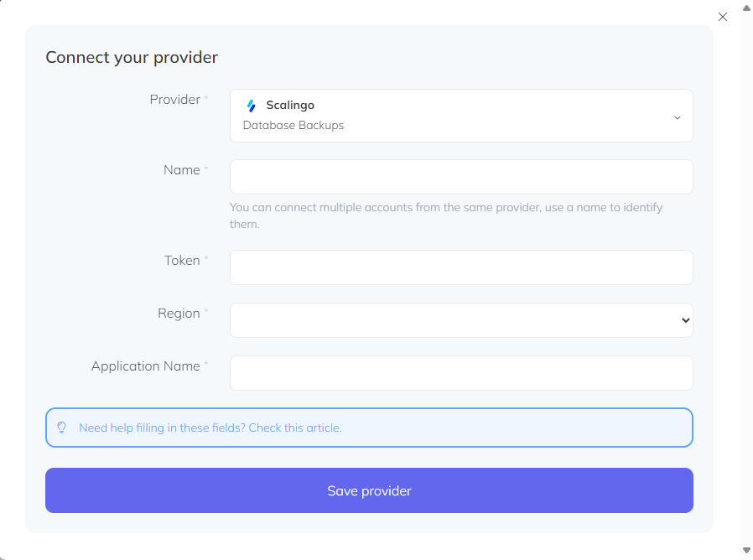Image resolution: width=753 pixels, height=560 pixels.
Task: Focus the Token input field
Action: click(461, 267)
